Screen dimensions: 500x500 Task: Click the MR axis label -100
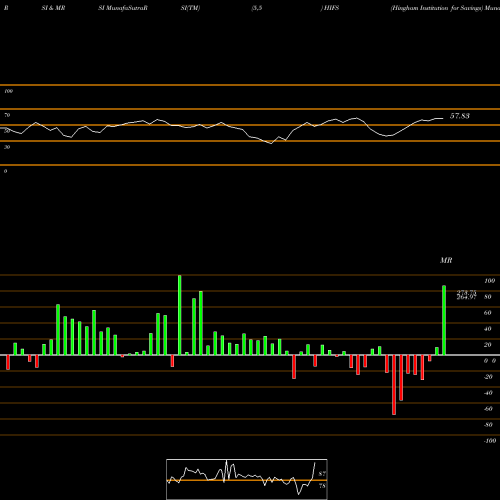point(490,441)
